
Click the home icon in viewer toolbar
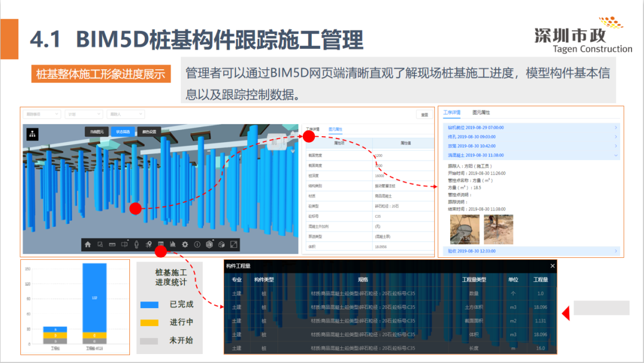(x=88, y=244)
